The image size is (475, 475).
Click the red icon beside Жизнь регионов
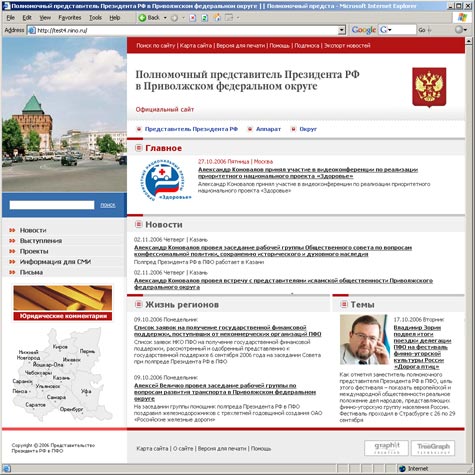[138, 304]
